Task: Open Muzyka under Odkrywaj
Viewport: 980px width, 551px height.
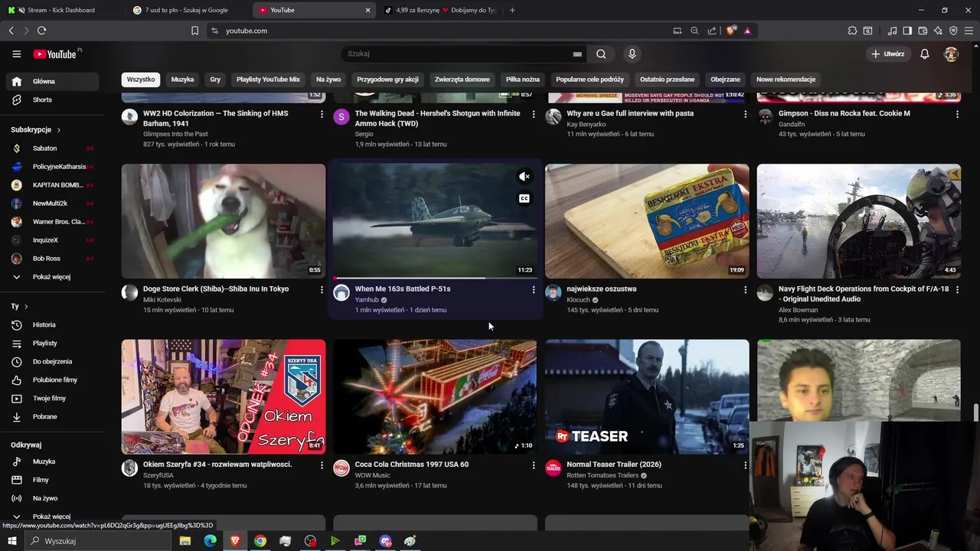Action: [x=52, y=461]
